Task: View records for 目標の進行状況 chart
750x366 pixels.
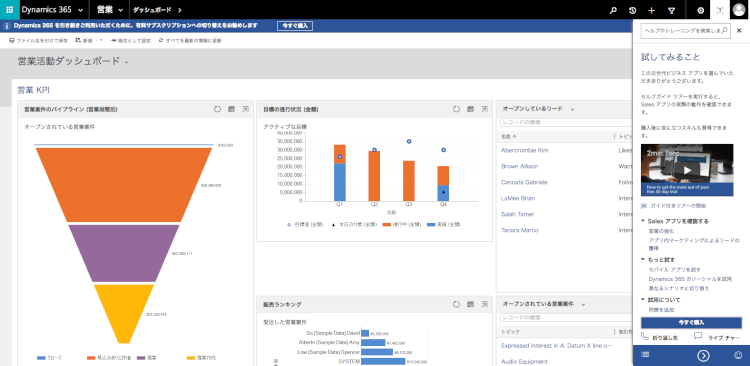Action: point(471,109)
